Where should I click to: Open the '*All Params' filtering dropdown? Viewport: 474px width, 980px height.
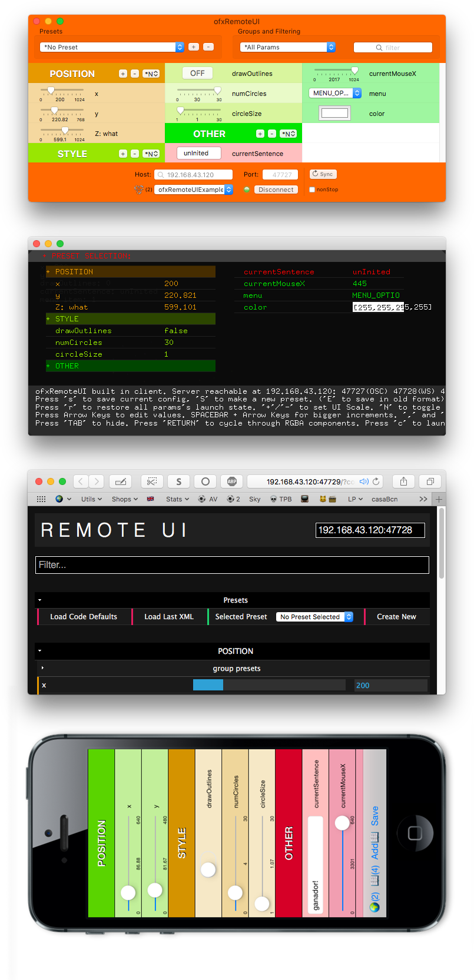click(288, 47)
